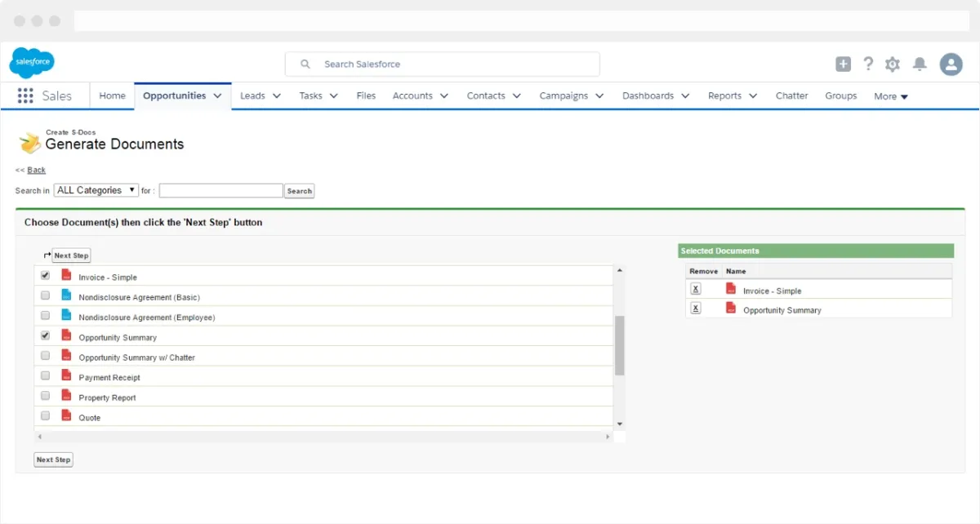Remove Invoice - Simple from selected documents
This screenshot has width=980, height=524.
(x=696, y=289)
